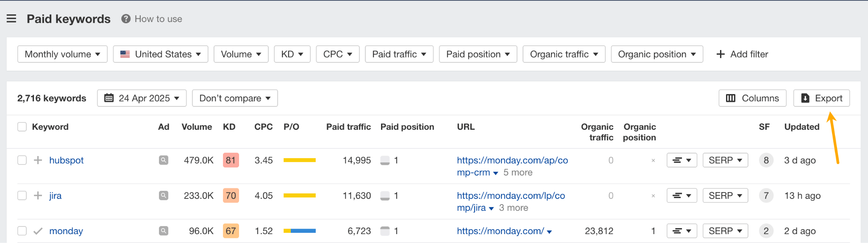Expand the hubspot keyword with plus icon
Screen dimensions: 868x243
coord(38,160)
